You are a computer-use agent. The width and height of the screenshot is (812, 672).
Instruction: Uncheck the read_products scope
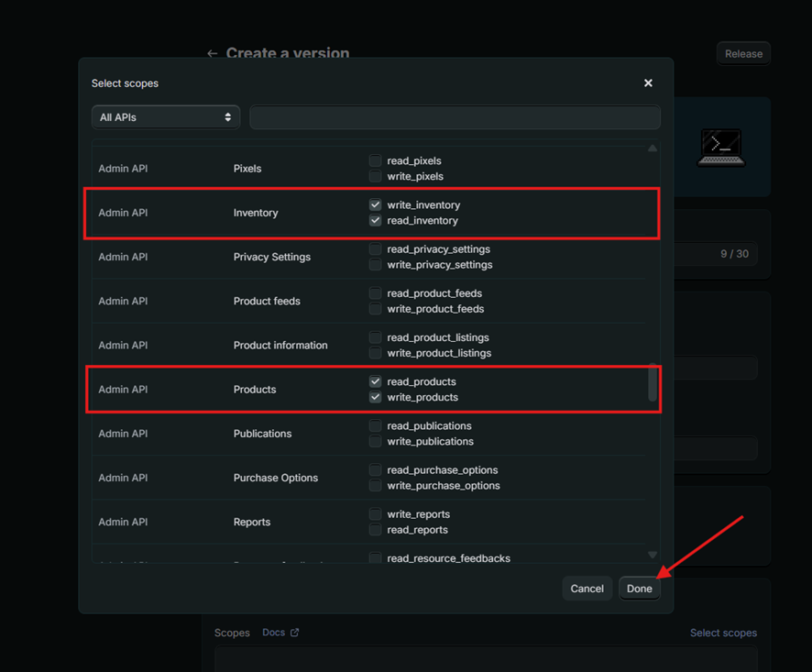click(375, 381)
